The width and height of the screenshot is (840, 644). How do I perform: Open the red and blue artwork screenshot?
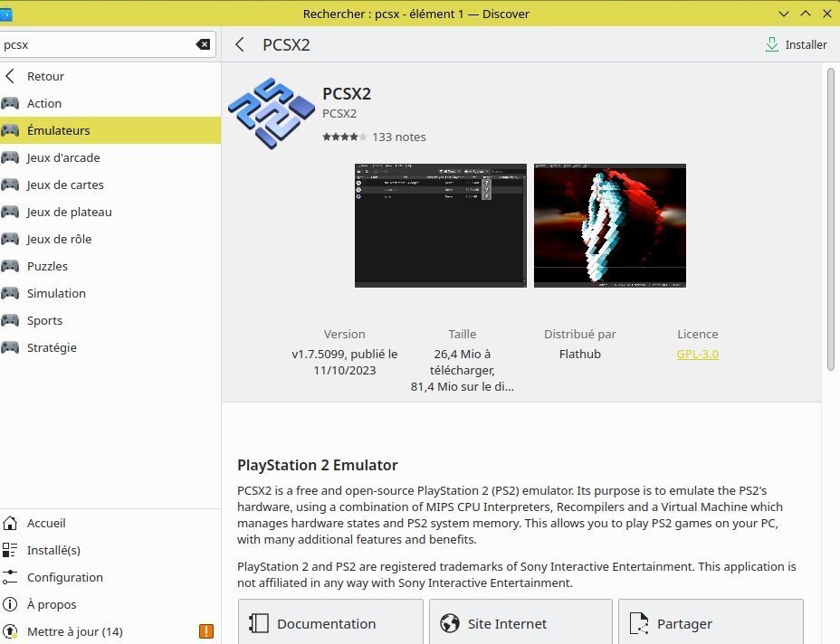pyautogui.click(x=610, y=225)
